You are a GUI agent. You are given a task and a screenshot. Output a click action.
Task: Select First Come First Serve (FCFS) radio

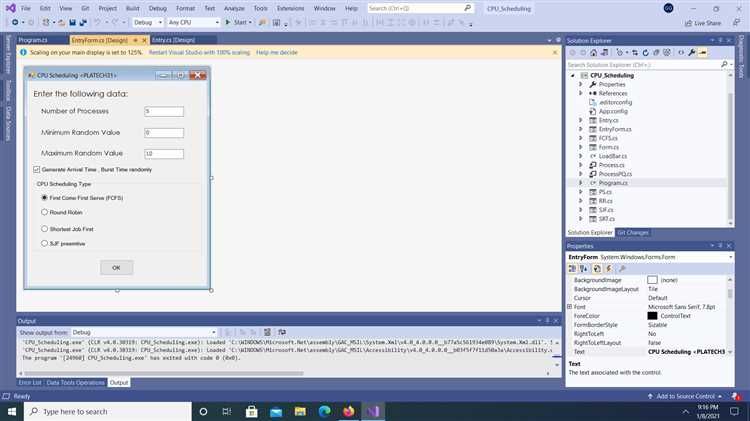tap(44, 198)
